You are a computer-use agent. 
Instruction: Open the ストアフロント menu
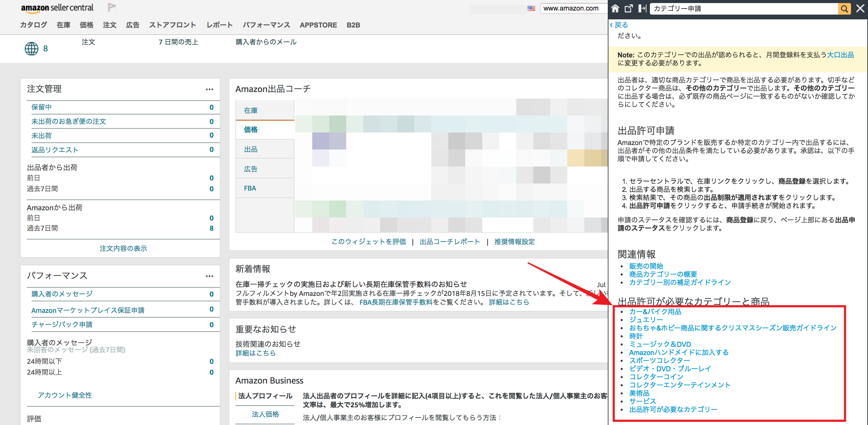pyautogui.click(x=173, y=25)
